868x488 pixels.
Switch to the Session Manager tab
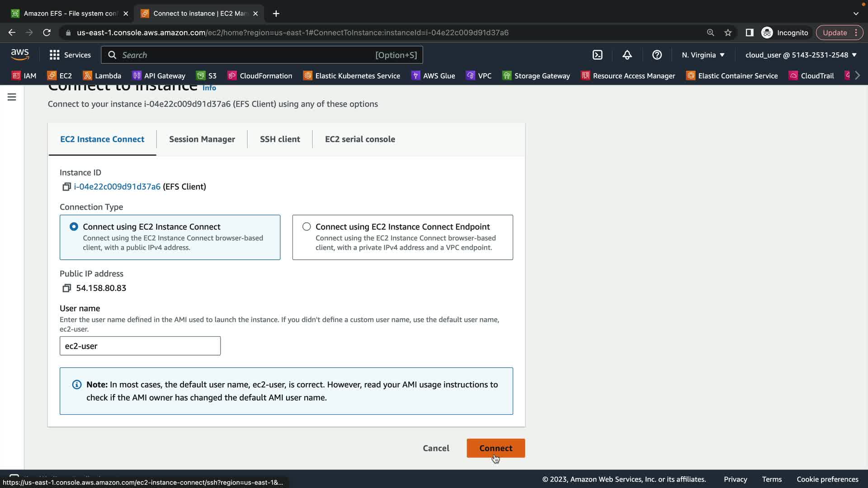[202, 139]
